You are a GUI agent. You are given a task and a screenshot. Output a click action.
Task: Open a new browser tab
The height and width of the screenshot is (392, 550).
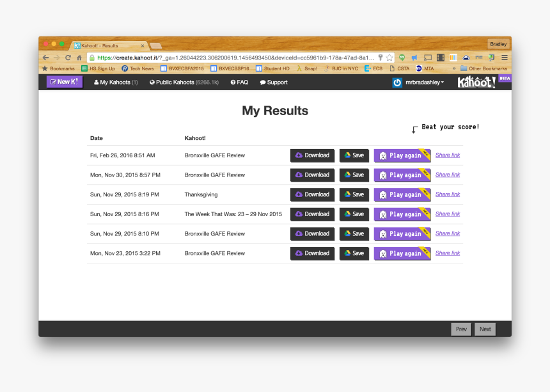pos(155,45)
